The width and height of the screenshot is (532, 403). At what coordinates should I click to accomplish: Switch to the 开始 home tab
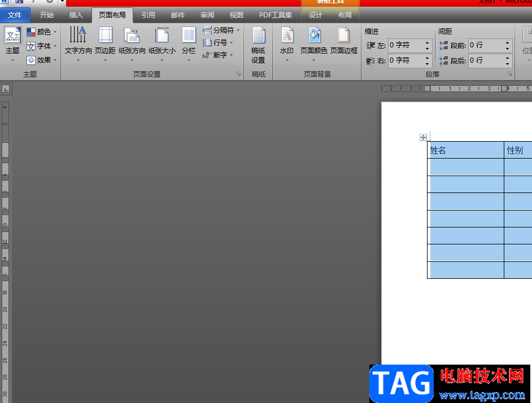(46, 15)
